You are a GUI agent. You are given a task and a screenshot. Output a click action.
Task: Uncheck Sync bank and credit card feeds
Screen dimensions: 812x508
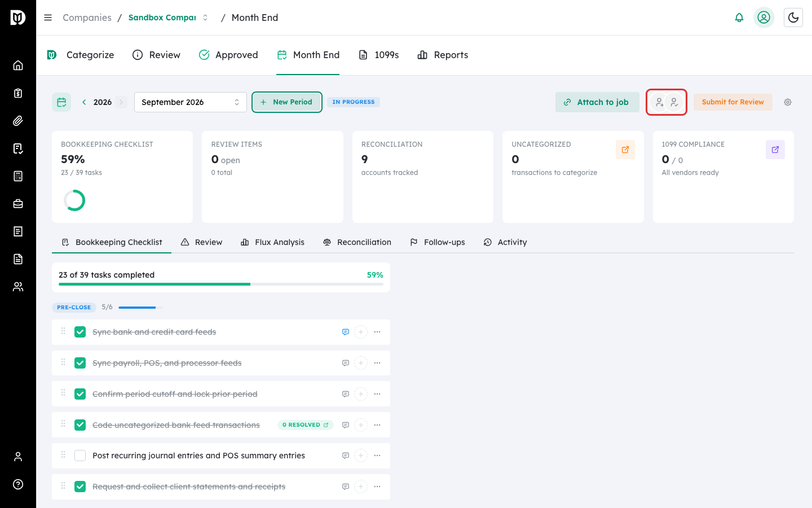[80, 332]
